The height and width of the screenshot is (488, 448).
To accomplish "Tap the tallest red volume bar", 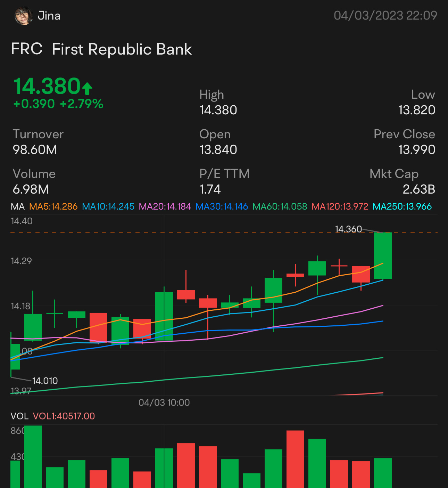I will click(x=296, y=459).
